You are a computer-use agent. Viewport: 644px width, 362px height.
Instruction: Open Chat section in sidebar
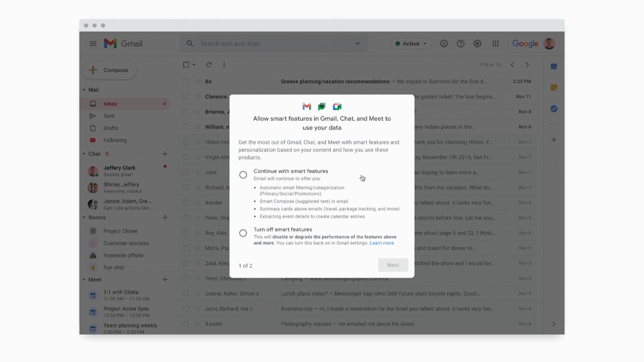point(94,154)
